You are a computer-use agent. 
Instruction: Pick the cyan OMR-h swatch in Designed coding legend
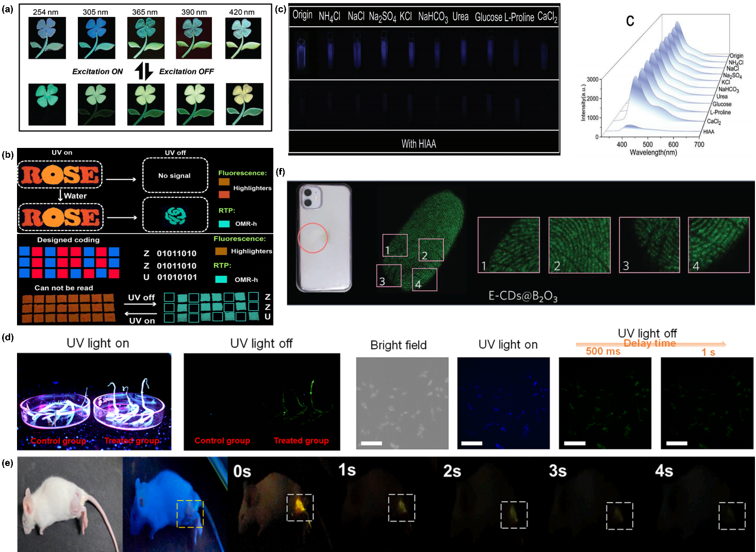pos(221,279)
